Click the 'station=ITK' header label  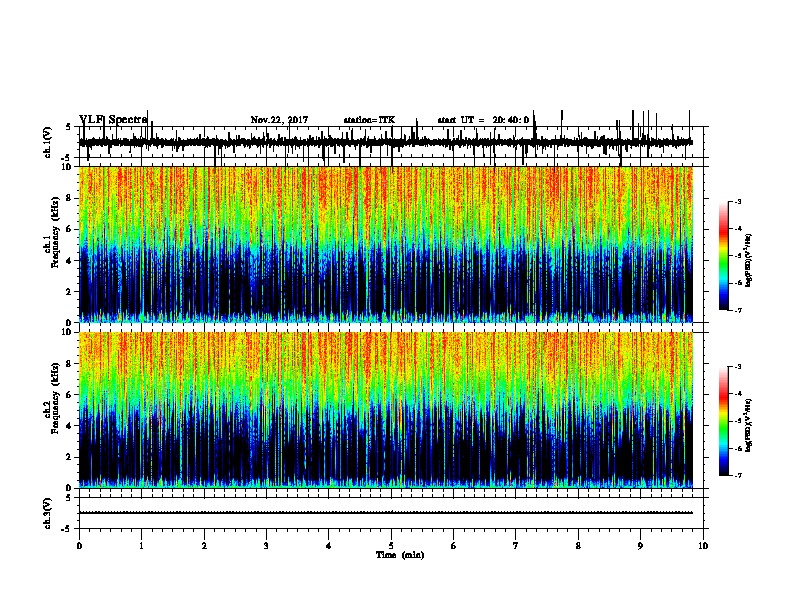click(369, 120)
